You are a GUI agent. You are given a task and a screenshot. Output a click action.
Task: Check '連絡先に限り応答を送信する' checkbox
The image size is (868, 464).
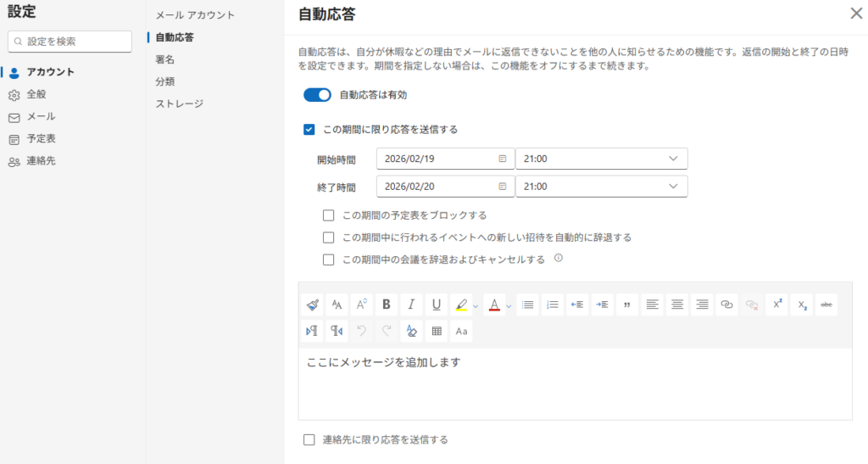coord(309,439)
